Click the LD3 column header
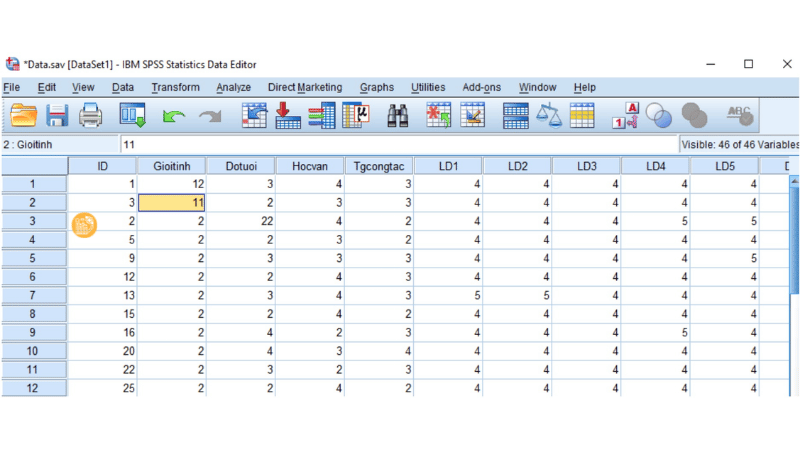This screenshot has height=450, width=800. pos(586,165)
